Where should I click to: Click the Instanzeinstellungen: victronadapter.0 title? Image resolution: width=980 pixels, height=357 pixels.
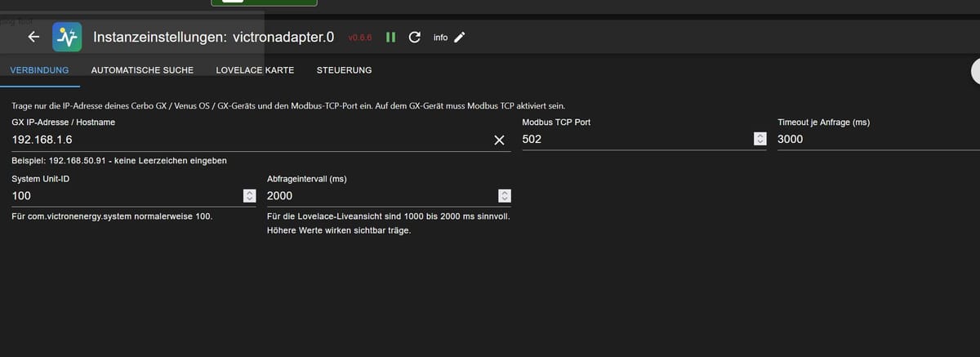point(214,37)
